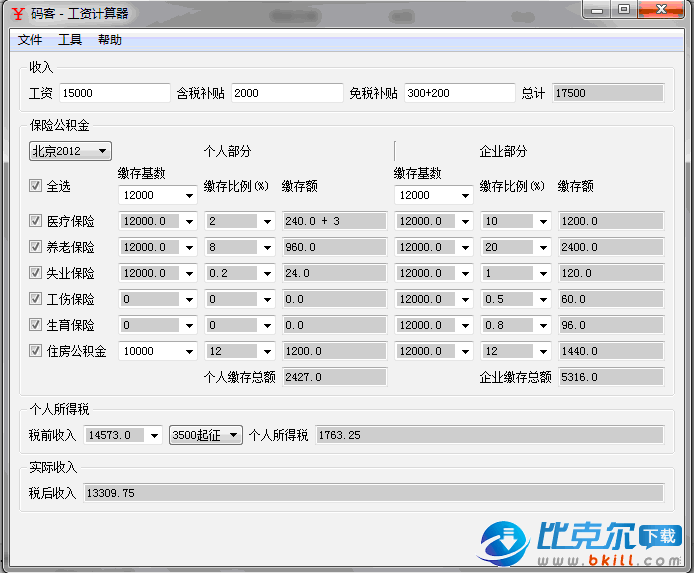Open the 帮助 menu
694x573 pixels.
pyautogui.click(x=110, y=40)
